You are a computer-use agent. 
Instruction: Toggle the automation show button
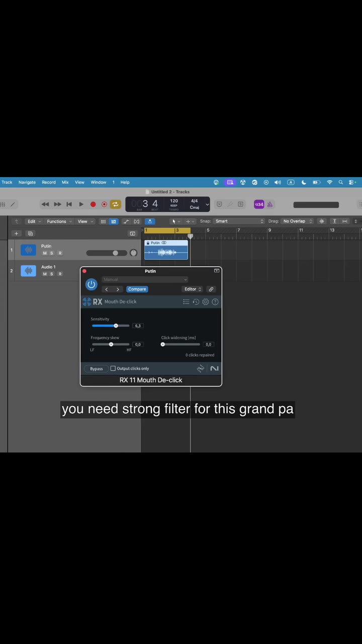pyautogui.click(x=126, y=221)
